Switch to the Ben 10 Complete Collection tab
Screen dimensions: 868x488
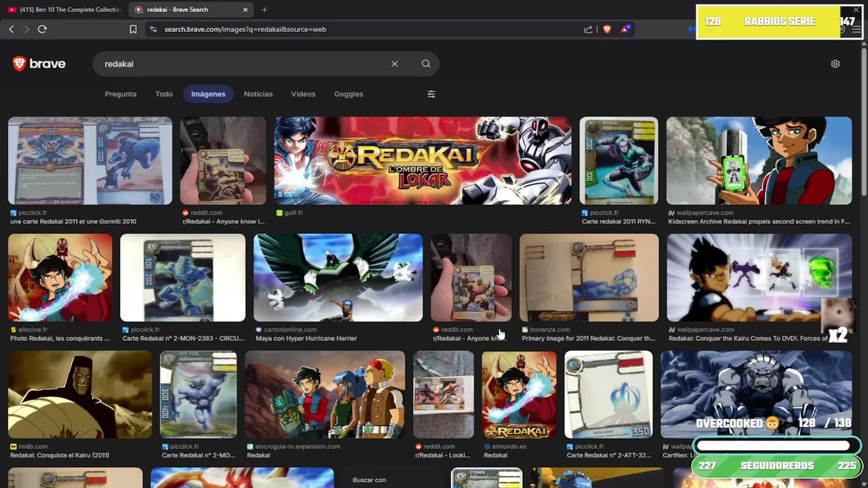click(64, 9)
